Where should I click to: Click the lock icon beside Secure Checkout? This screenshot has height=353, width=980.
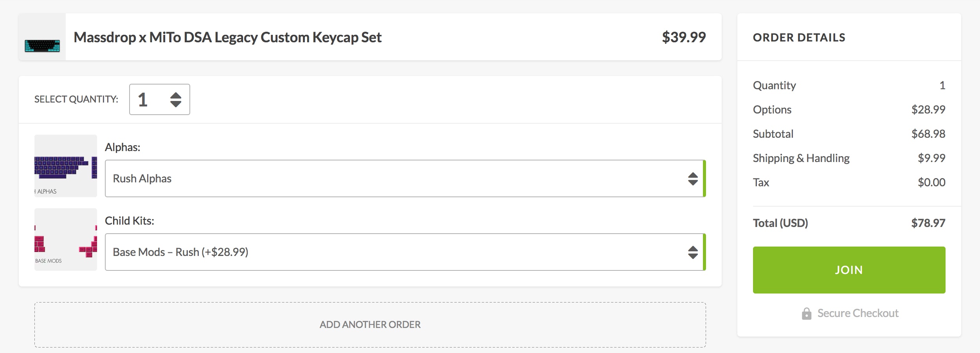(806, 313)
